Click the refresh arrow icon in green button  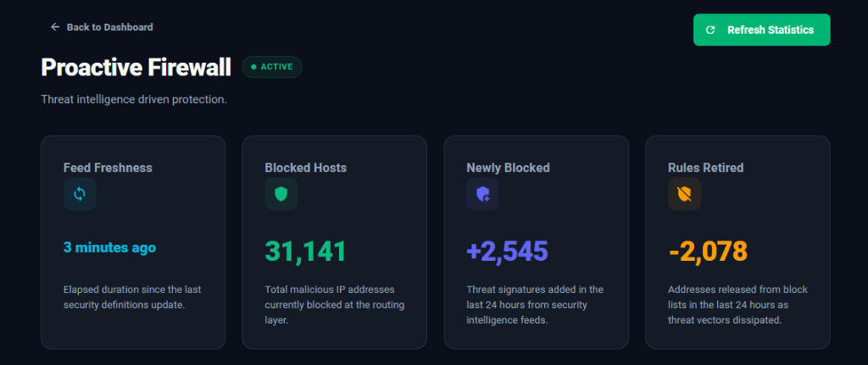(x=711, y=30)
